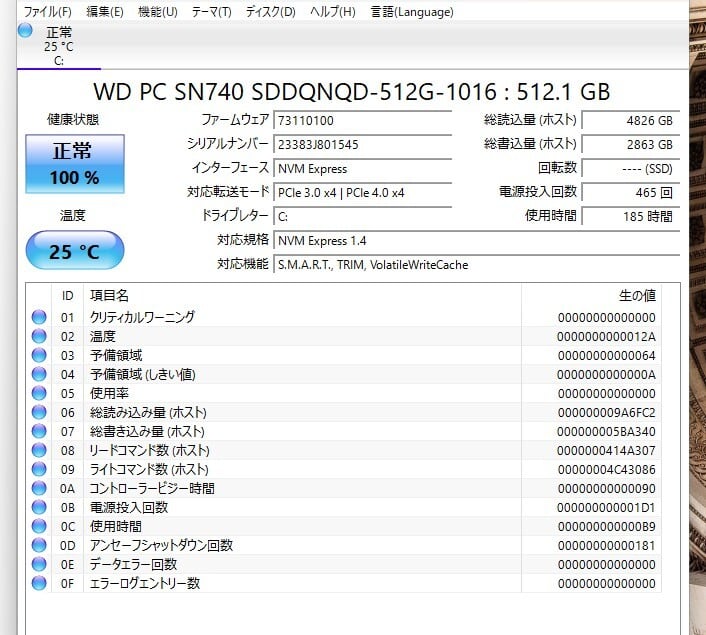706x635 pixels.
Task: Select the 予備領域 (しきい値) item name
Action: 143,374
